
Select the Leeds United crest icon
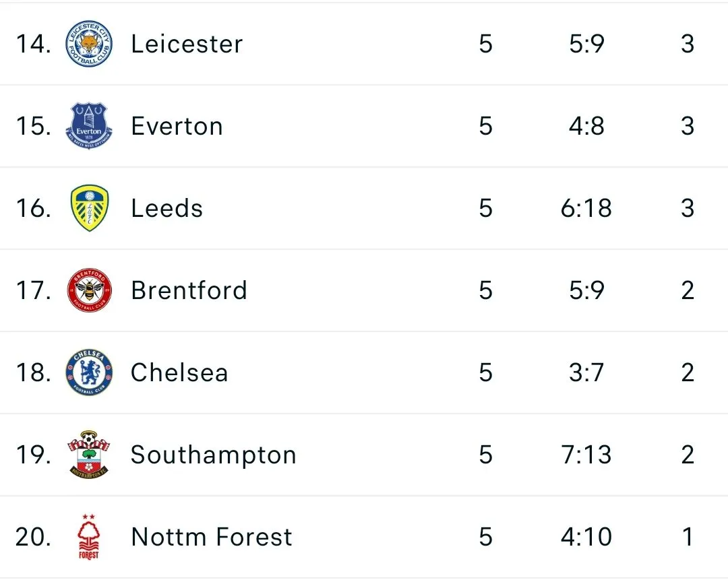[x=89, y=209]
